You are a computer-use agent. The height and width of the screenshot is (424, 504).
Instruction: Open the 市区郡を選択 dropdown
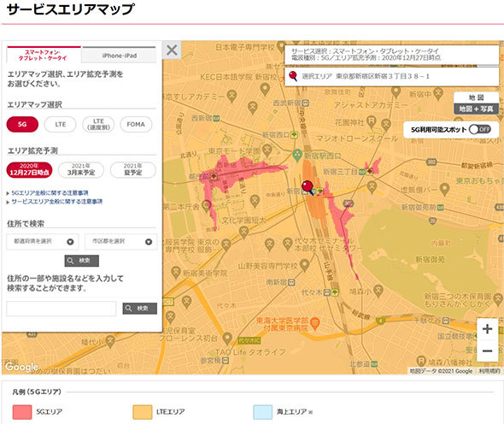point(120,242)
